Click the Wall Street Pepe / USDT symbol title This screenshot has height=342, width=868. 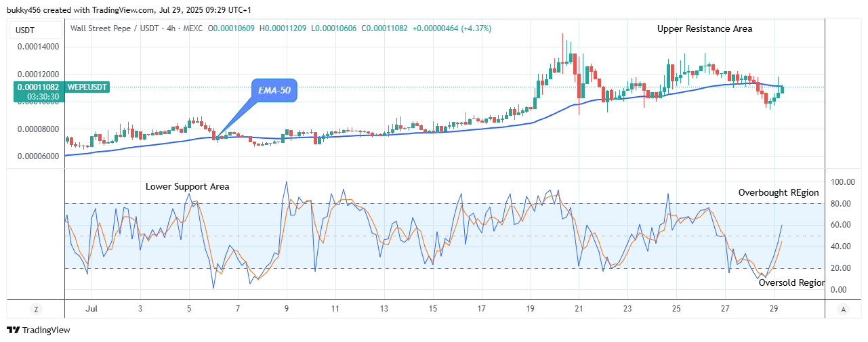(x=116, y=28)
